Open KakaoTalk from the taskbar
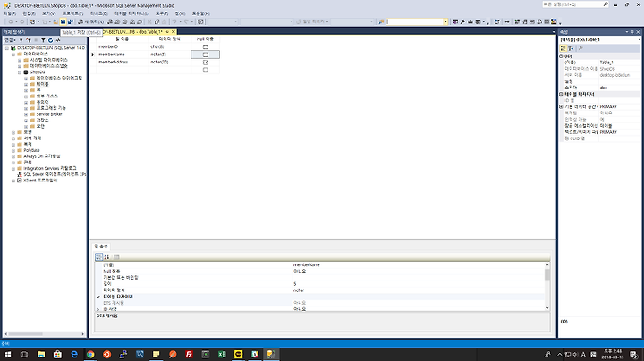 [x=238, y=354]
